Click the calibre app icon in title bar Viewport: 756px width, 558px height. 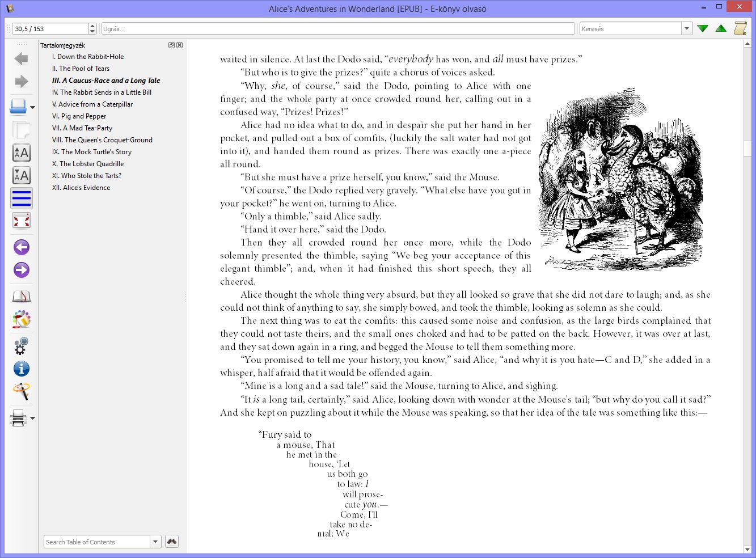[x=10, y=8]
